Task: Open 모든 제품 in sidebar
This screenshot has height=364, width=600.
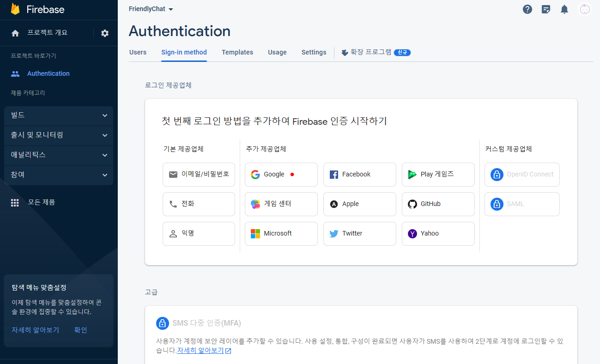Action: (x=42, y=202)
